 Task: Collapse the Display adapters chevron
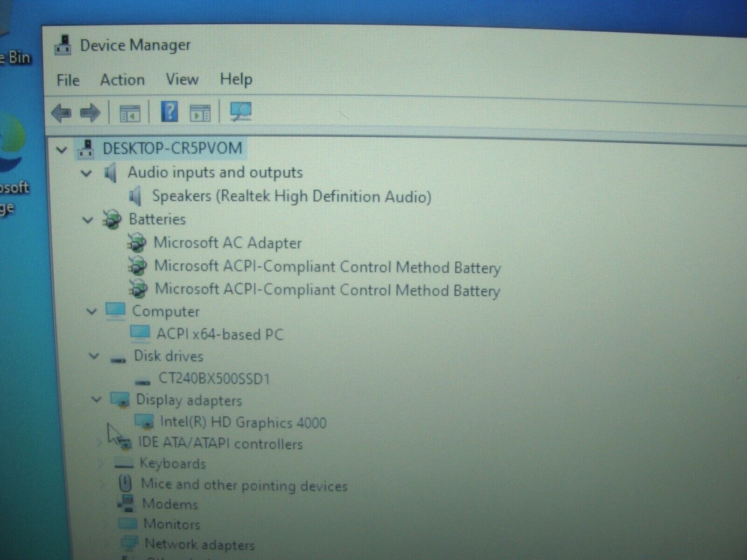tap(97, 399)
